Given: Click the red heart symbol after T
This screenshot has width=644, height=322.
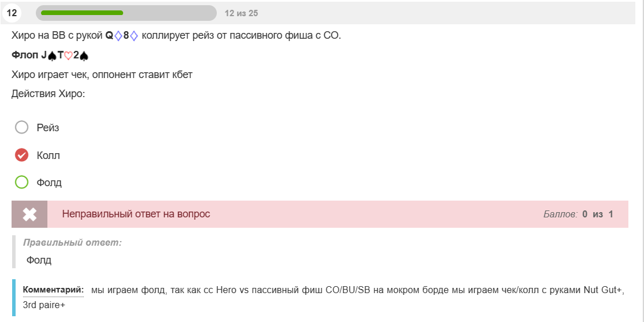Looking at the screenshot, I should (69, 56).
